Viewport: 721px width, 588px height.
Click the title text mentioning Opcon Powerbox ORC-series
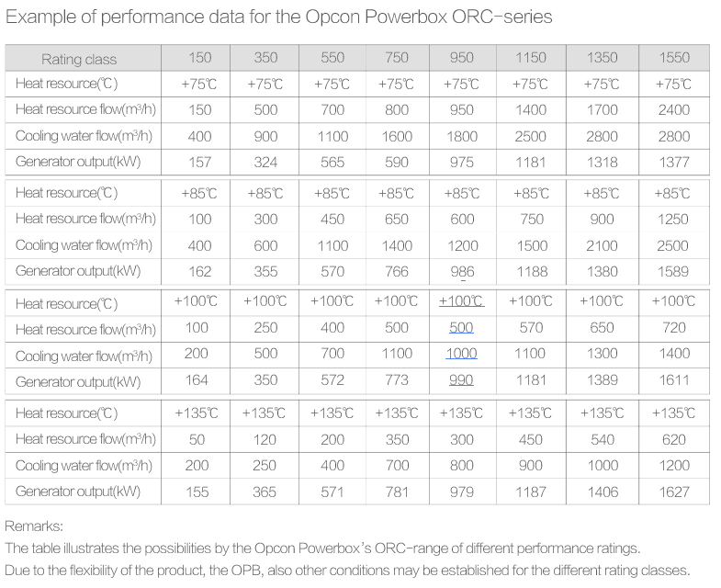(x=280, y=17)
